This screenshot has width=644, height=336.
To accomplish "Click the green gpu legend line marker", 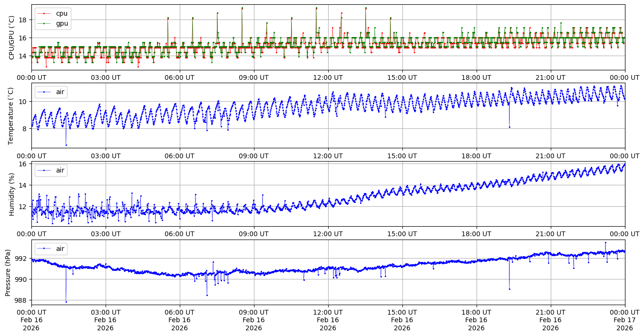I will click(x=44, y=23).
